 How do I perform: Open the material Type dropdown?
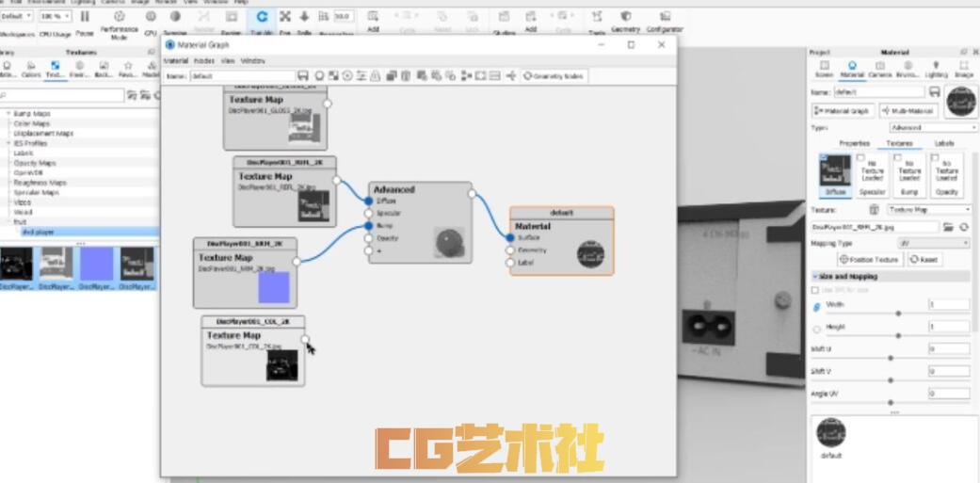click(x=934, y=127)
